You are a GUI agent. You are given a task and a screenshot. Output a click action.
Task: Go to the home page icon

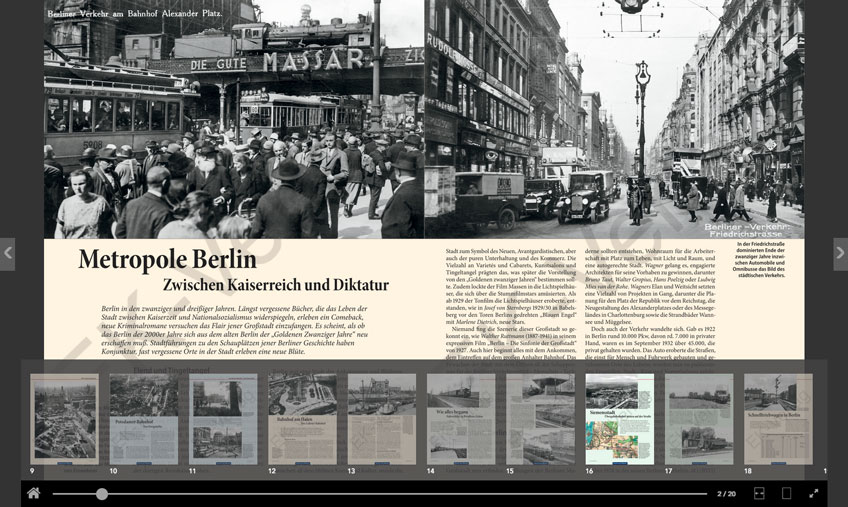pyautogui.click(x=34, y=493)
